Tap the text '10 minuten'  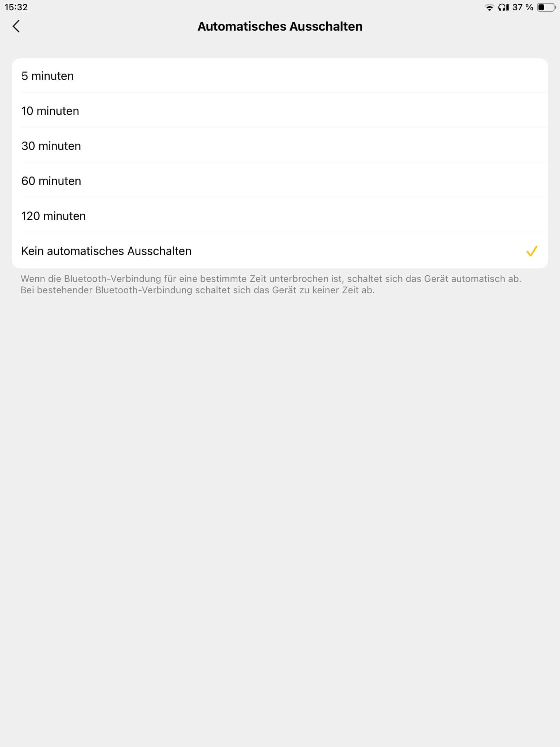(50, 111)
